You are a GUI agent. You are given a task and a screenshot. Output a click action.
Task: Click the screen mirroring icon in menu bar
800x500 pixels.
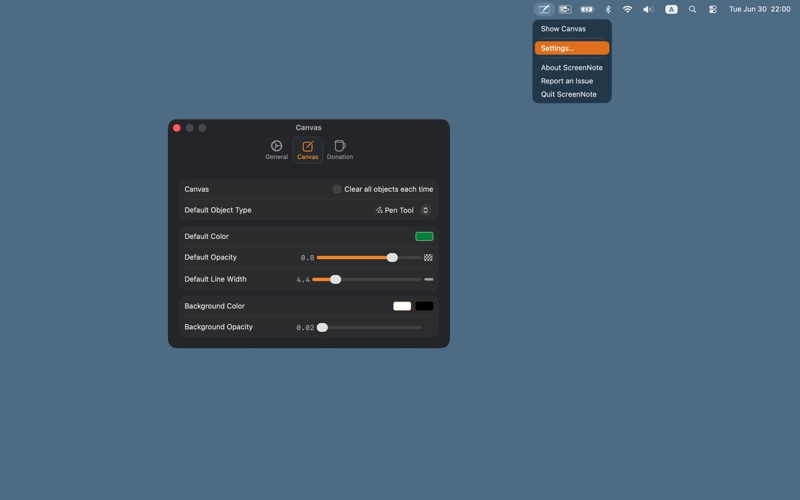pos(565,9)
